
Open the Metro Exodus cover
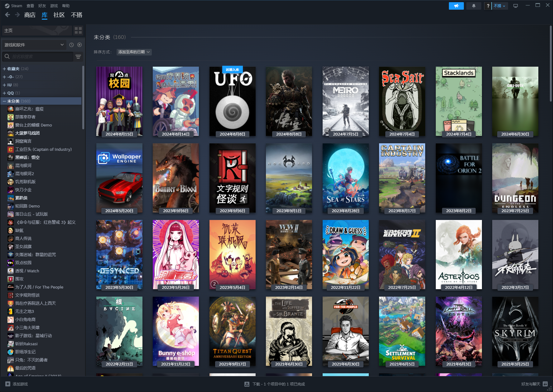point(346,101)
